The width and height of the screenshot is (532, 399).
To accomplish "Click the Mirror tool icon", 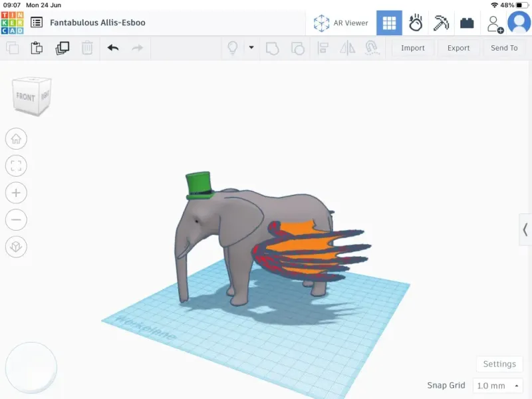I will 347,48.
